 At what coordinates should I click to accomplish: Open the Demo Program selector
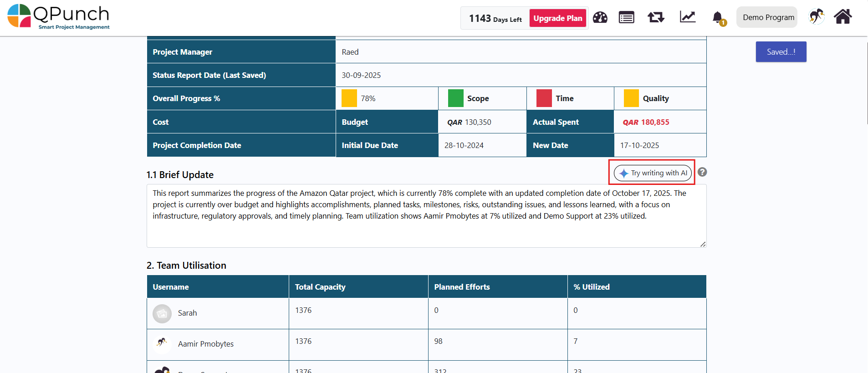(768, 17)
